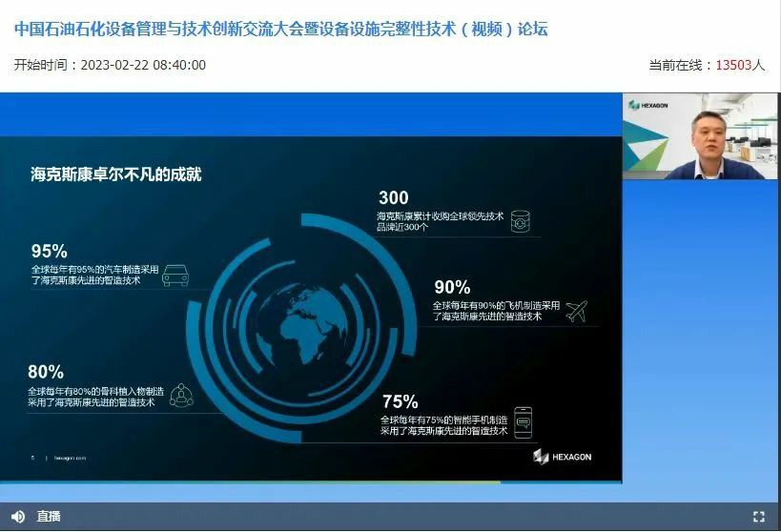Click the hexagon.com footer text on slide
Screen dimensions: 781x532
(x=71, y=458)
